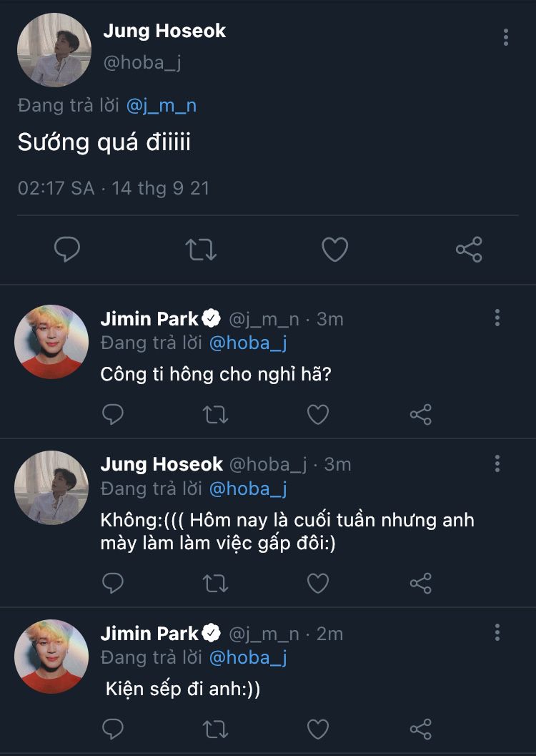Open @hoba_j mention in Jimin's first reply

click(x=248, y=343)
